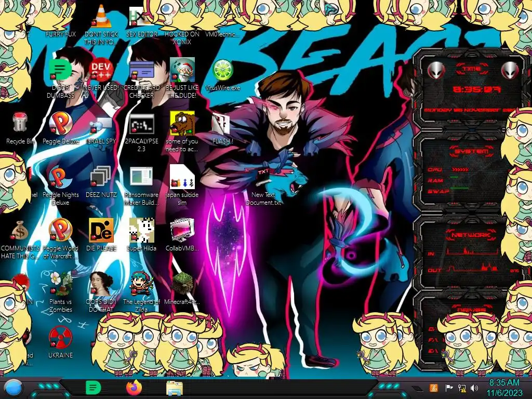Show hidden tray icons arrow

(x=418, y=389)
